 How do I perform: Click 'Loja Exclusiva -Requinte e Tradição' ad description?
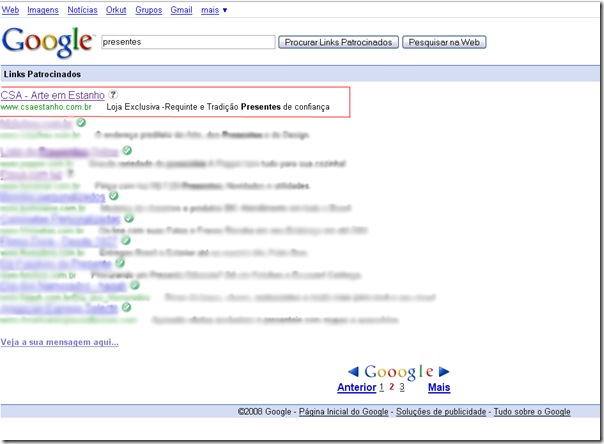click(x=173, y=107)
